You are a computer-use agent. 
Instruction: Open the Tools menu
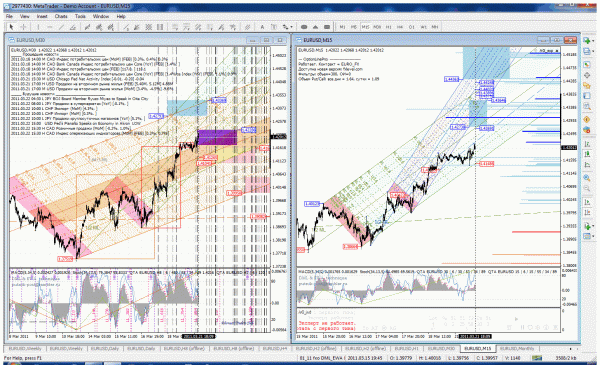click(80, 16)
